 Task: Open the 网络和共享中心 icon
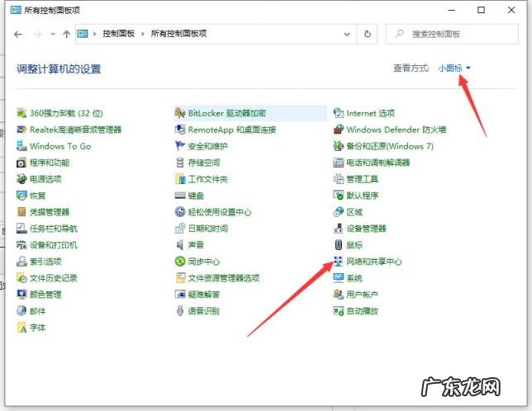point(338,262)
